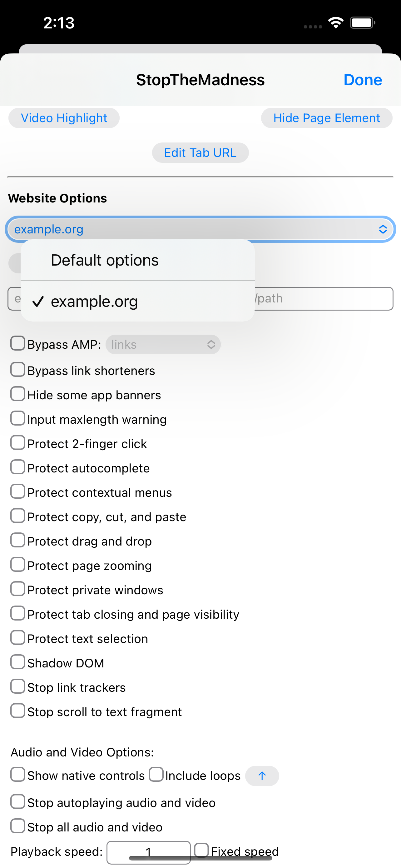Tick the Include loops checkbox
This screenshot has width=401, height=868.
[x=156, y=774]
